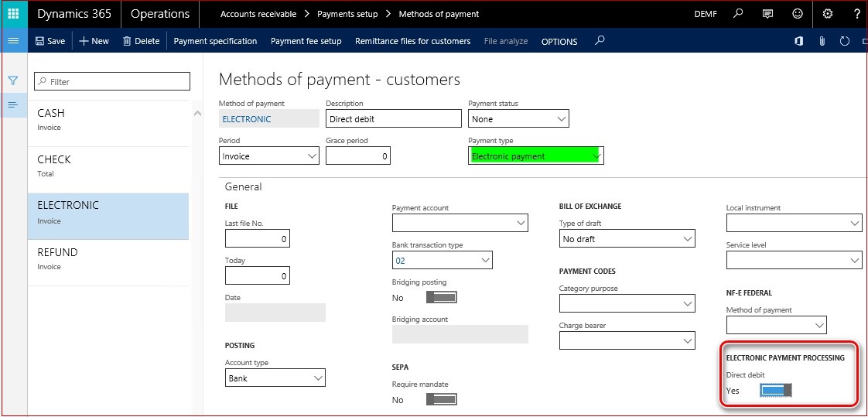The image size is (868, 417).
Task: Click the Operations header link
Action: pyautogui.click(x=160, y=14)
